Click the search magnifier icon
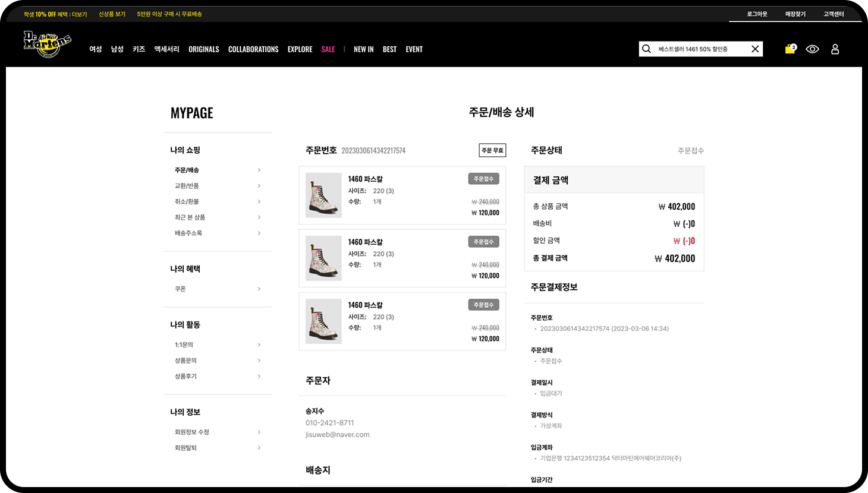The height and width of the screenshot is (493, 868). pyautogui.click(x=647, y=49)
